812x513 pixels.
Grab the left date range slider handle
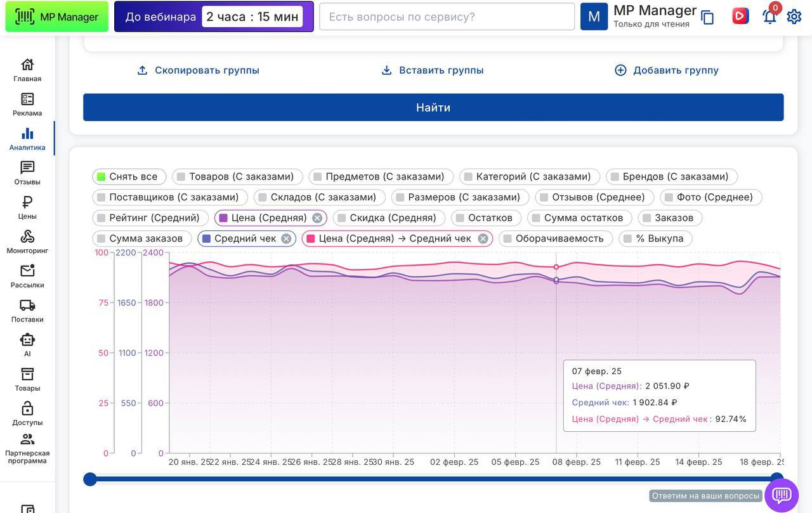click(90, 479)
